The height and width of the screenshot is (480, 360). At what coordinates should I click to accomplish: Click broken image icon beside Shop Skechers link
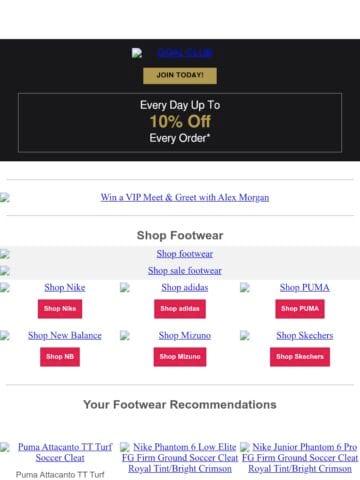point(245,335)
